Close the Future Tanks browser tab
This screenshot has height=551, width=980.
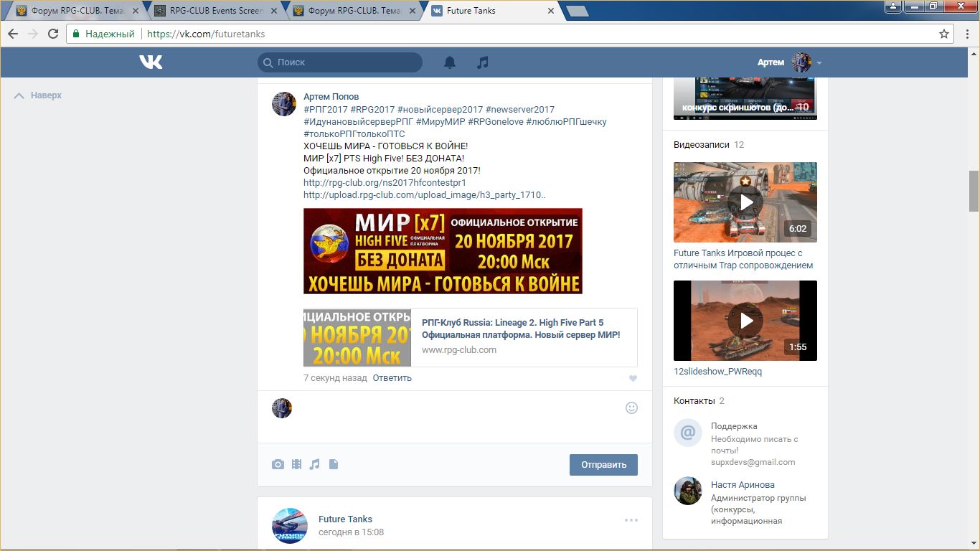coord(551,11)
